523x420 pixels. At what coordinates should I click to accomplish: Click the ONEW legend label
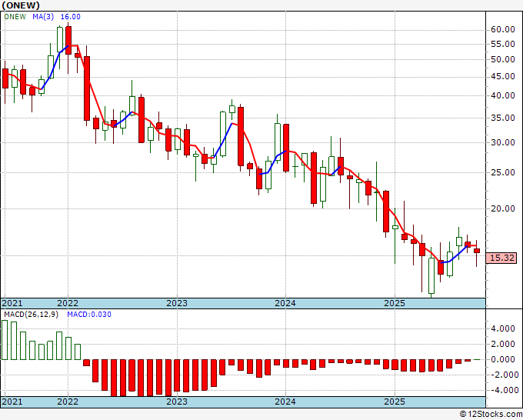point(15,17)
